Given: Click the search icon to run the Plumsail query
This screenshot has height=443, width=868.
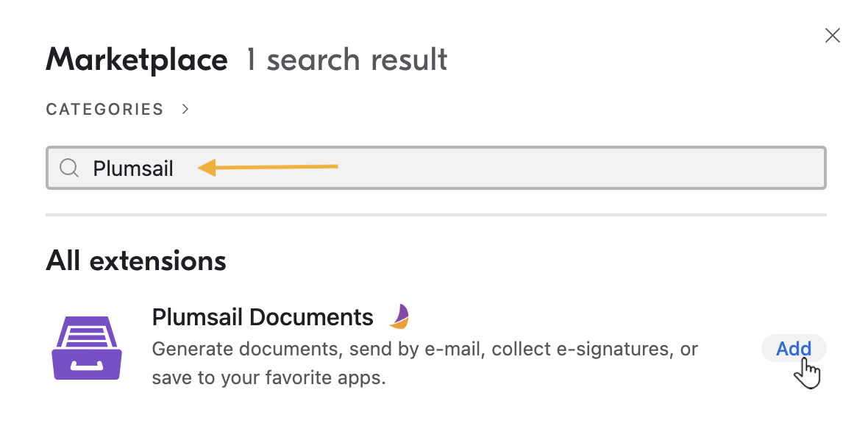Looking at the screenshot, I should pyautogui.click(x=69, y=168).
